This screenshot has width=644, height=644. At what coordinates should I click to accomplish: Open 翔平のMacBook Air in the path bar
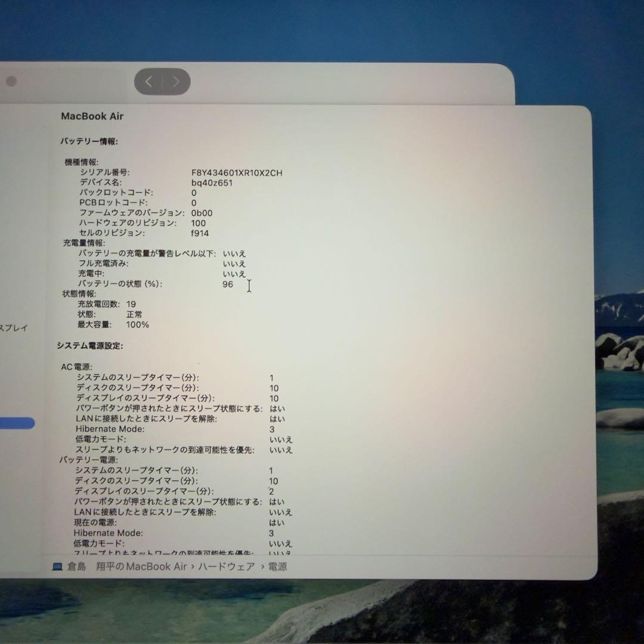(141, 567)
